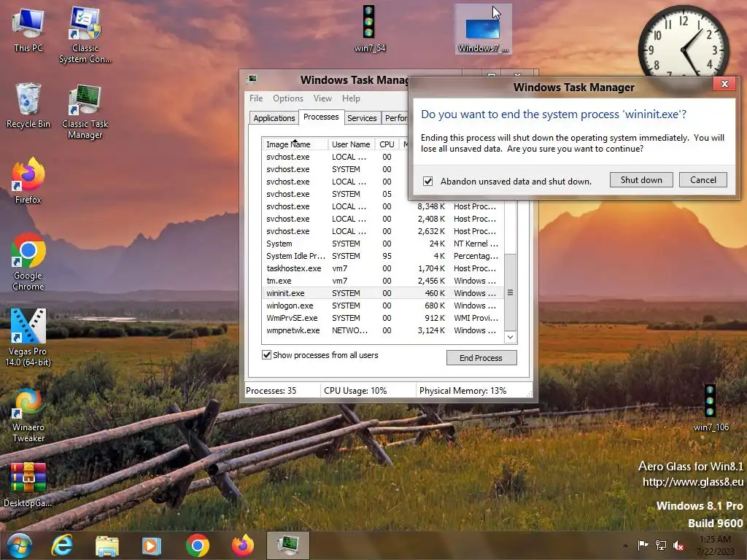Show hidden tray icons arrow
The height and width of the screenshot is (560, 747).
click(625, 545)
